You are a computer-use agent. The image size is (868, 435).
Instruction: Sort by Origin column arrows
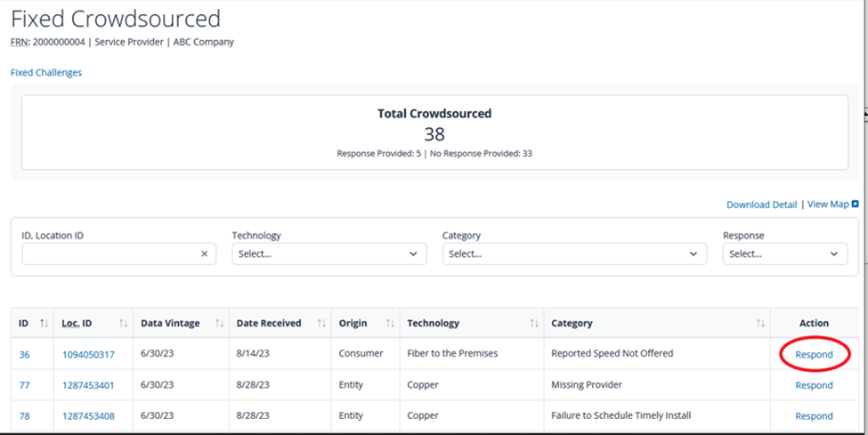point(389,324)
